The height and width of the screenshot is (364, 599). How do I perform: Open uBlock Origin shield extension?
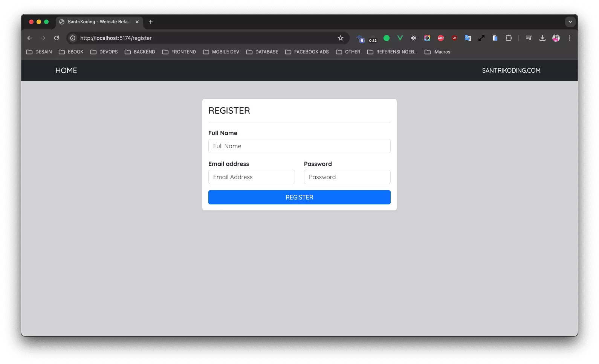click(x=454, y=38)
